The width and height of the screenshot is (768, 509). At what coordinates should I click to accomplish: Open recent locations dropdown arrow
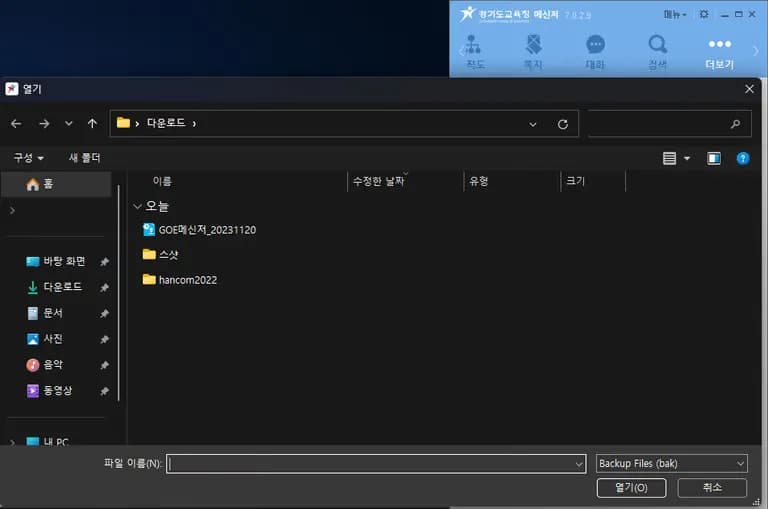pyautogui.click(x=69, y=123)
